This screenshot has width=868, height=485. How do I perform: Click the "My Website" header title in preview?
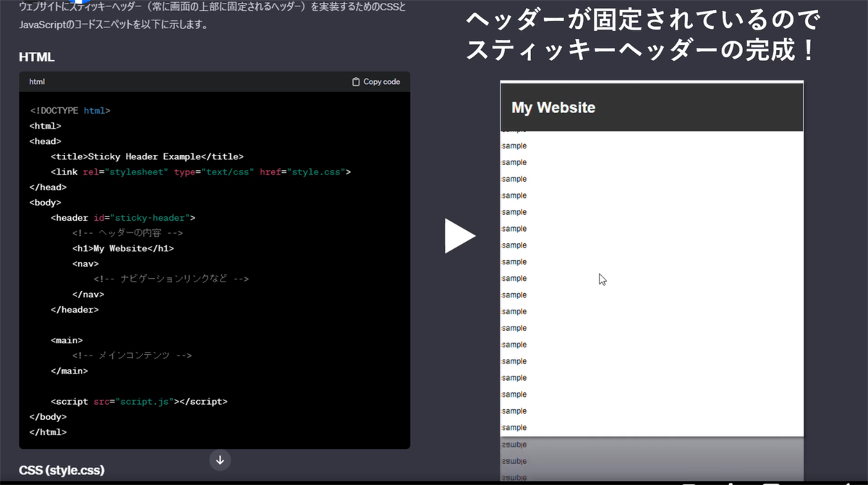tap(553, 108)
